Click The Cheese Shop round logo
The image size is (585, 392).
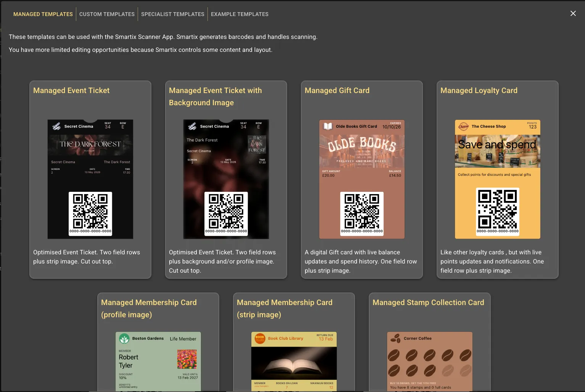(x=464, y=126)
